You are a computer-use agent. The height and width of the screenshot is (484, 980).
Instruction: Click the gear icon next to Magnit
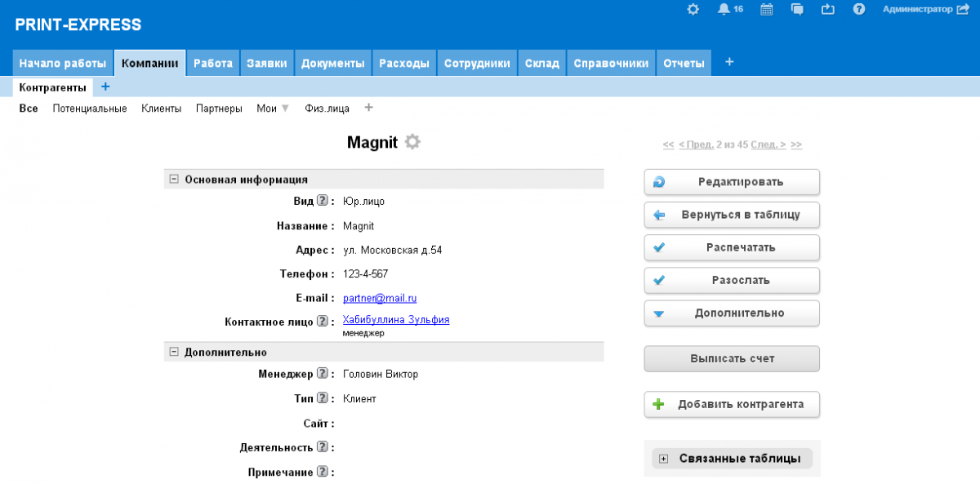[412, 142]
